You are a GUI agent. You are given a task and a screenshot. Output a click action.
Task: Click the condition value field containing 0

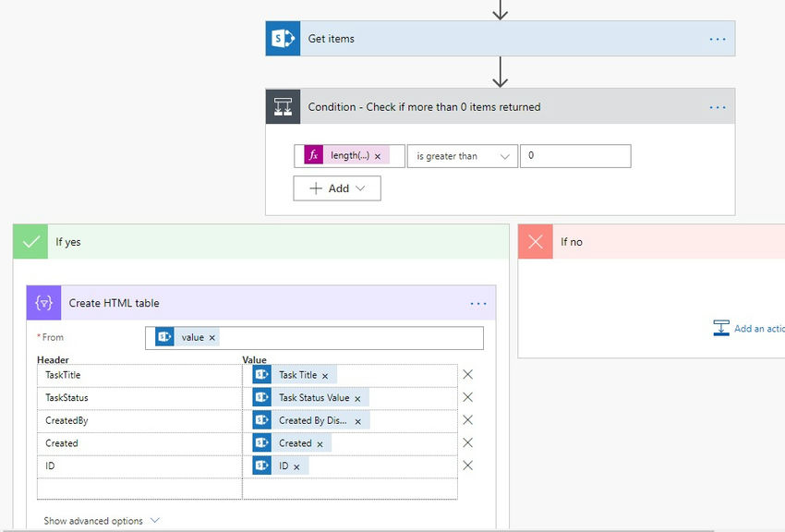575,156
